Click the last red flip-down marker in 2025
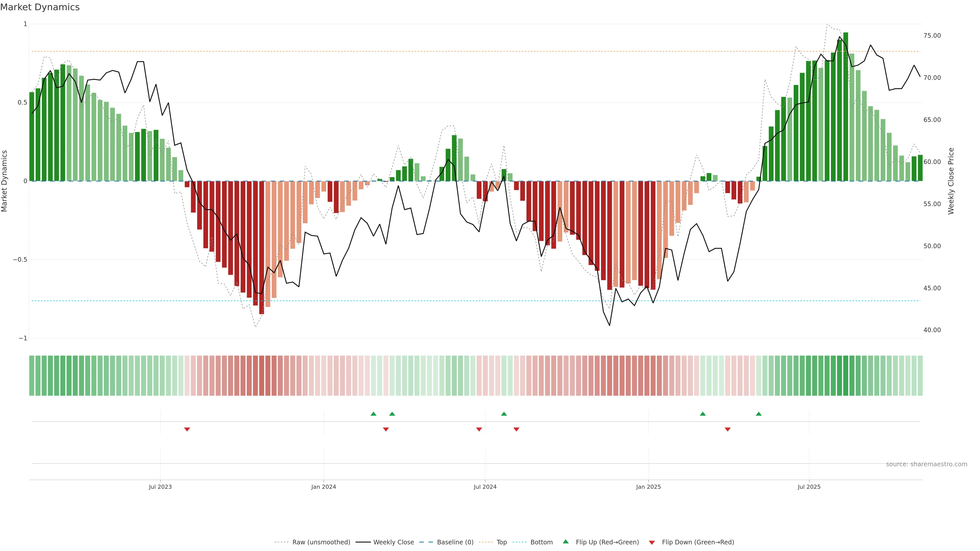This screenshot has width=980, height=551. click(727, 429)
